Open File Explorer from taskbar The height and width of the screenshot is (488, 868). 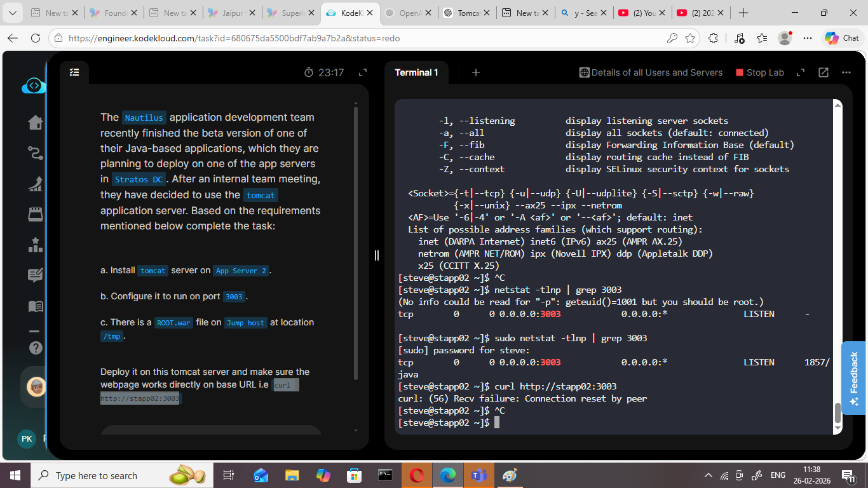coord(292,475)
